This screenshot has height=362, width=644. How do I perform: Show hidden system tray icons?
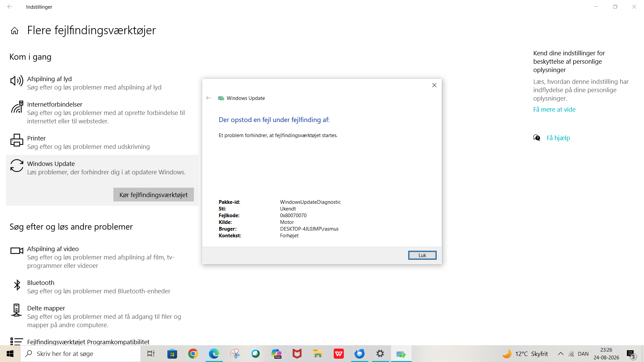(561, 354)
